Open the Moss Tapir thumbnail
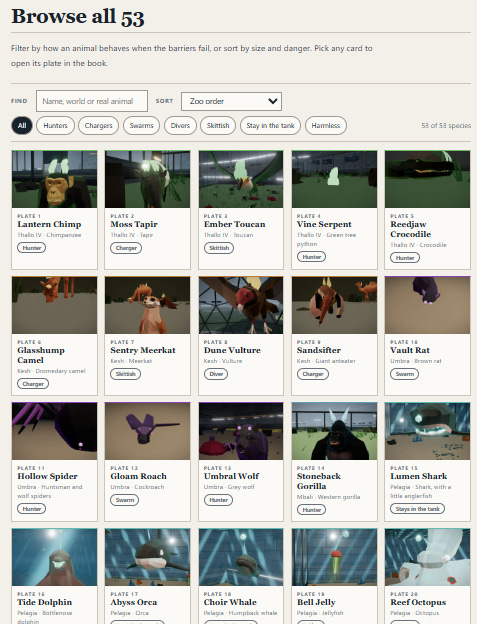Viewport: 477px width, 624px height. pyautogui.click(x=148, y=179)
